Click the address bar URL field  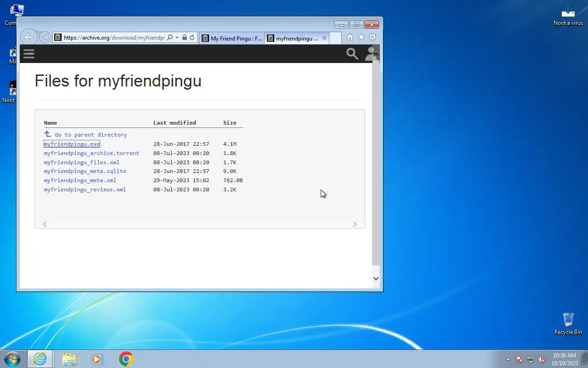tap(114, 38)
